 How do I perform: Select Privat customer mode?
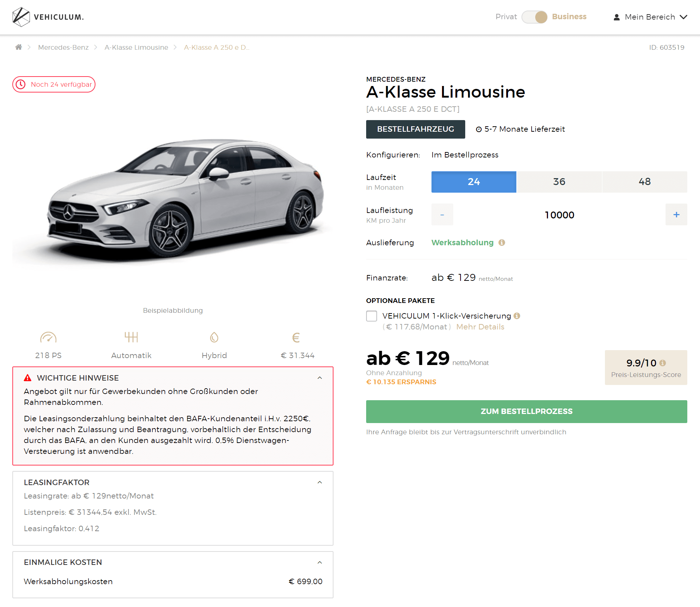coord(506,17)
